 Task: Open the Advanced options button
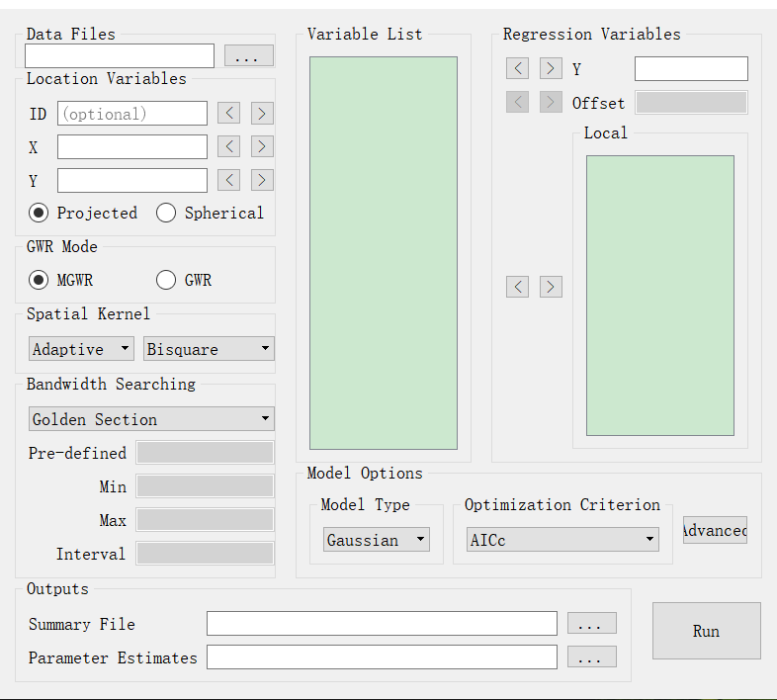(x=715, y=530)
